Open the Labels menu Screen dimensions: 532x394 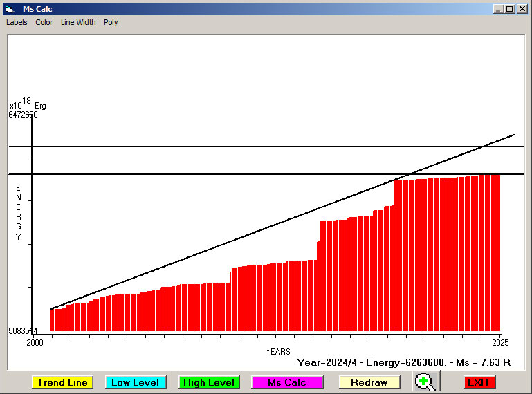[x=17, y=22]
